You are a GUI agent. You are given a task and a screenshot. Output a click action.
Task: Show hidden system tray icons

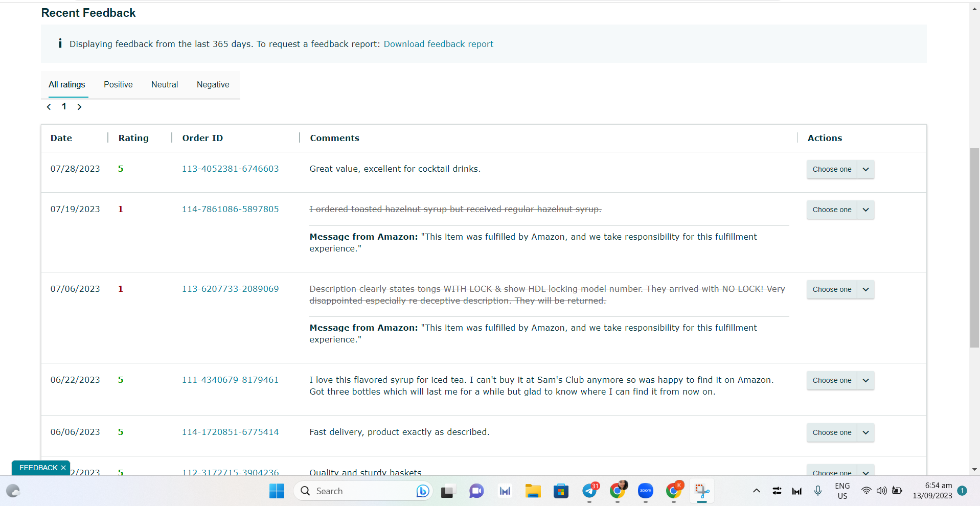[x=757, y=491]
